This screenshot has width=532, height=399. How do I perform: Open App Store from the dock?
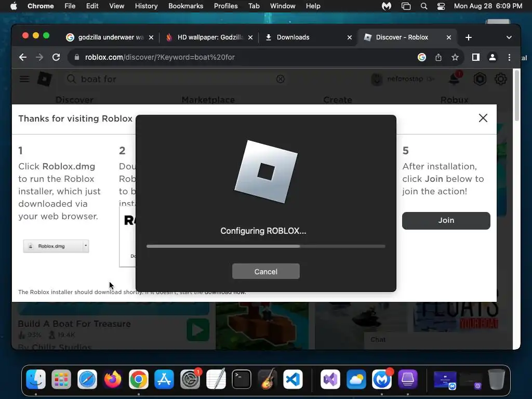point(164,379)
